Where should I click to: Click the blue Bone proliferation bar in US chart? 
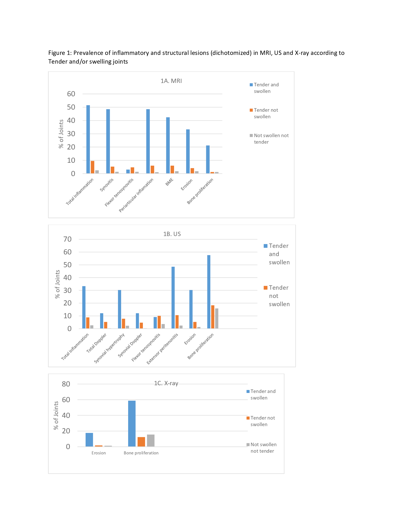209,292
